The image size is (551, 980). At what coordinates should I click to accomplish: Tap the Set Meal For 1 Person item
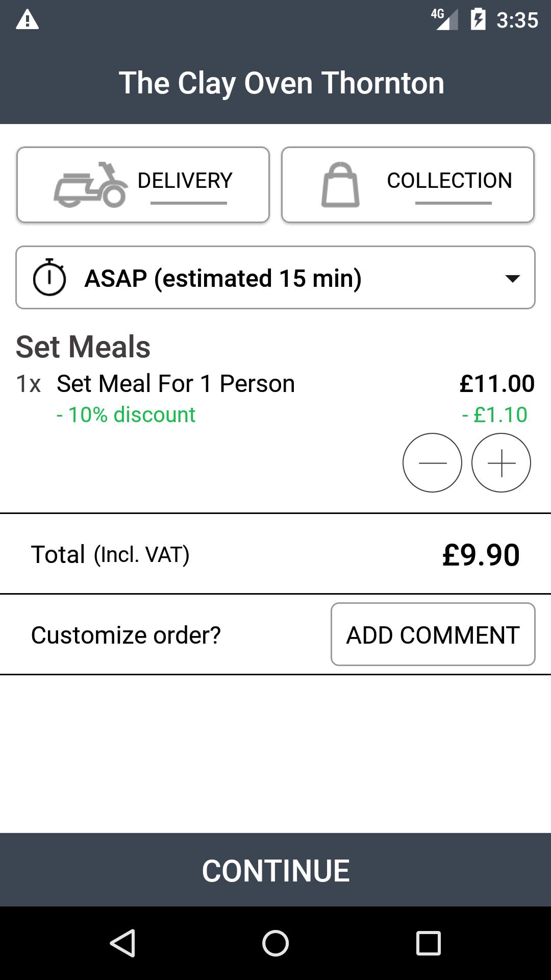click(x=176, y=383)
